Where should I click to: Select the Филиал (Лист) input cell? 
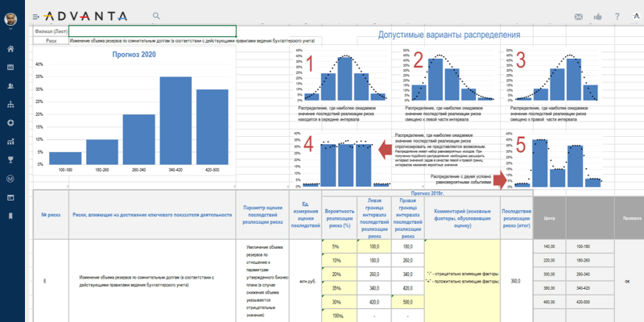pos(152,31)
